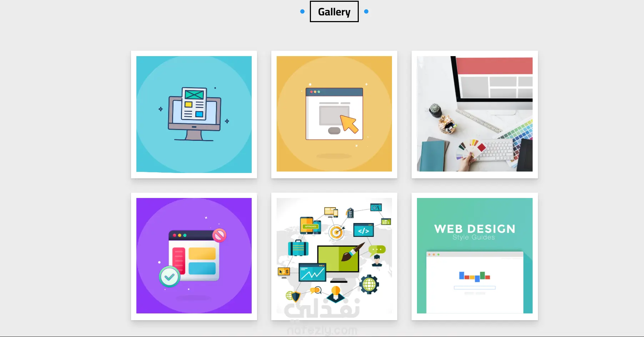
Task: Click the blue dot right of Gallery
Action: [x=366, y=11]
